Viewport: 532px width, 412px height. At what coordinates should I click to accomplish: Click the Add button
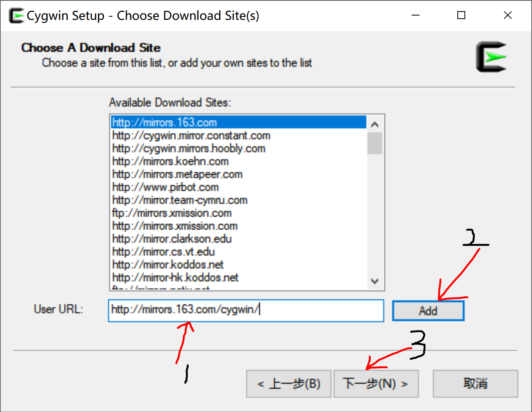(428, 311)
